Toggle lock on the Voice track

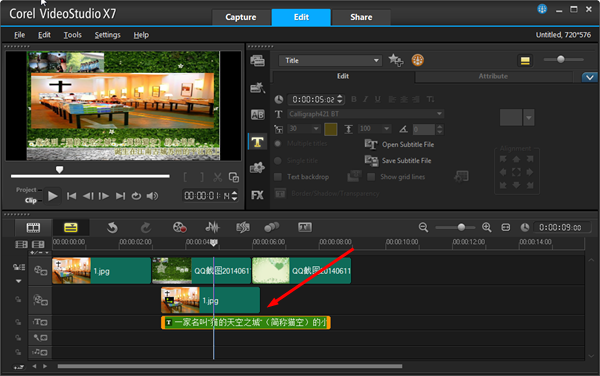[18, 338]
